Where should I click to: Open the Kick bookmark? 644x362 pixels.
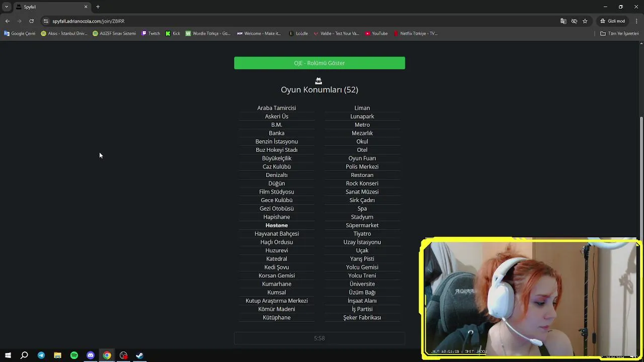tap(173, 34)
